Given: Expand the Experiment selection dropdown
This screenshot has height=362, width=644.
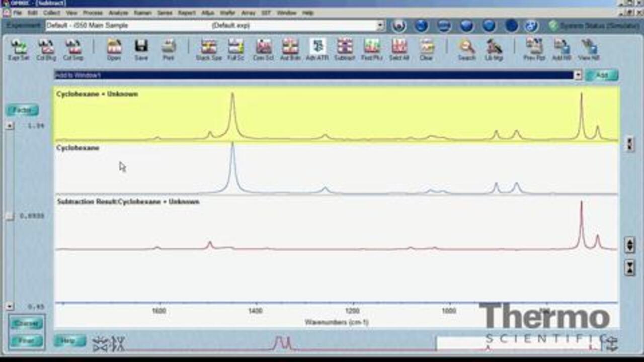Looking at the screenshot, I should (380, 26).
